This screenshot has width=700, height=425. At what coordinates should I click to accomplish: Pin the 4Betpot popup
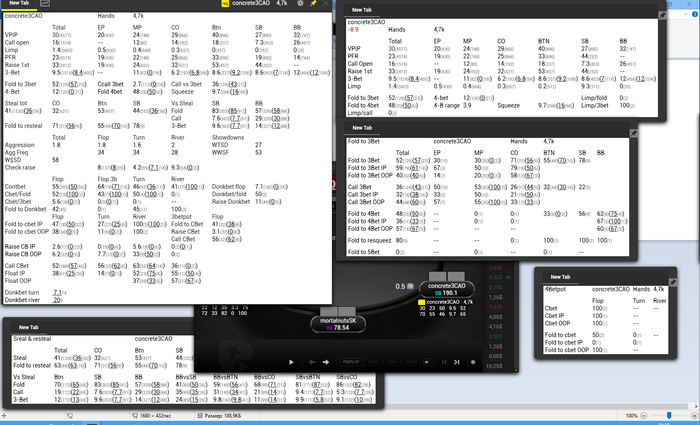tap(672, 282)
